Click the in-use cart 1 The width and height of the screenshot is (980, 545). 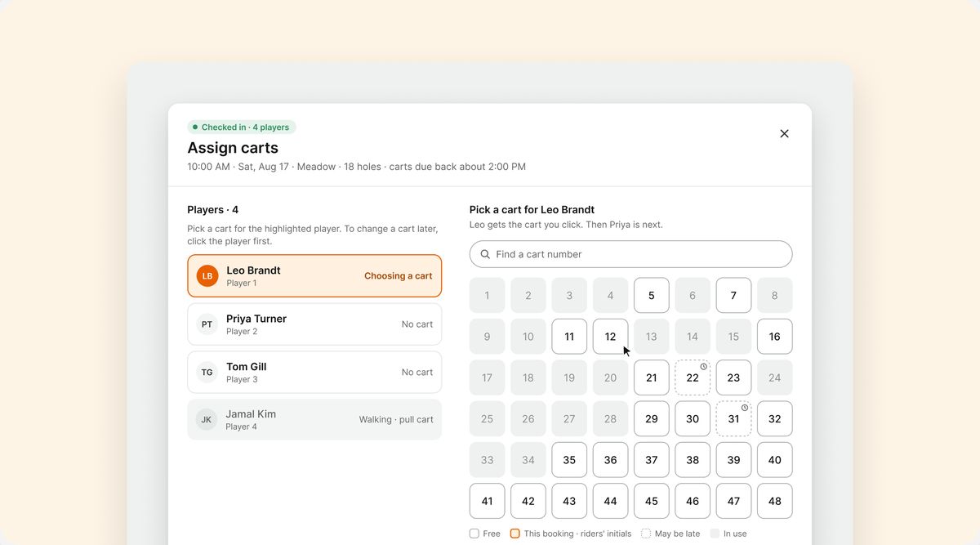tap(487, 296)
